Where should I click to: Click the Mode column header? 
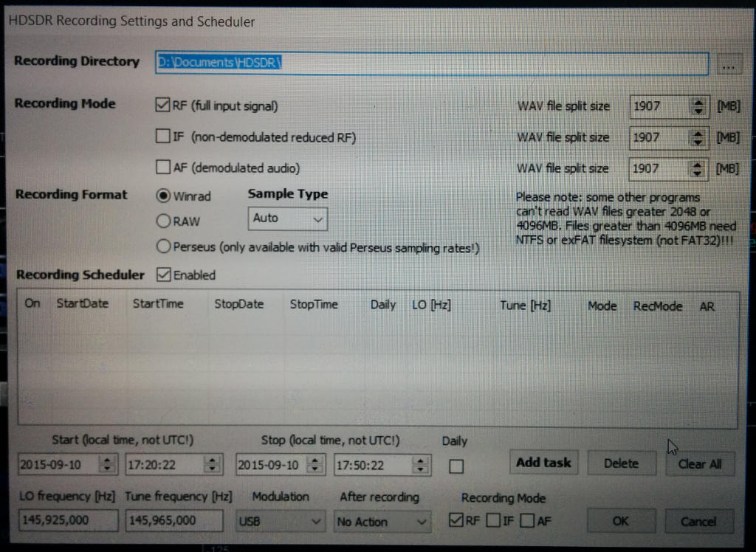click(602, 306)
